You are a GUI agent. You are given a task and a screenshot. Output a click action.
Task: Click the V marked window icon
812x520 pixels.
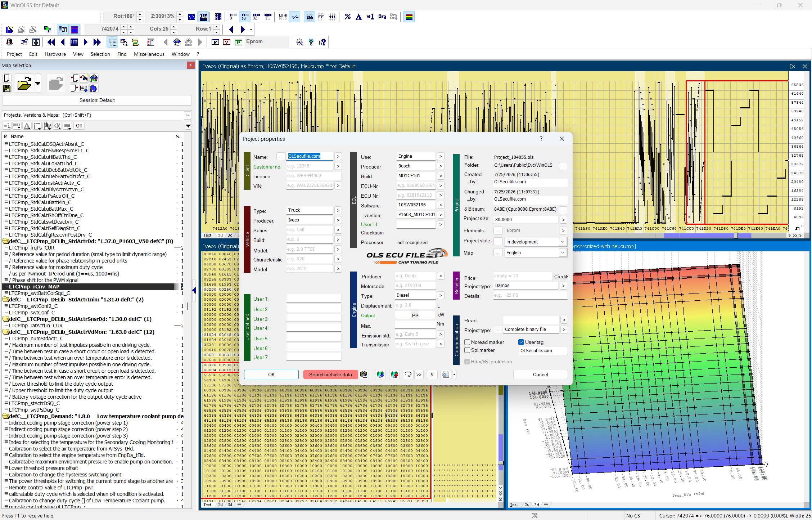point(227,42)
